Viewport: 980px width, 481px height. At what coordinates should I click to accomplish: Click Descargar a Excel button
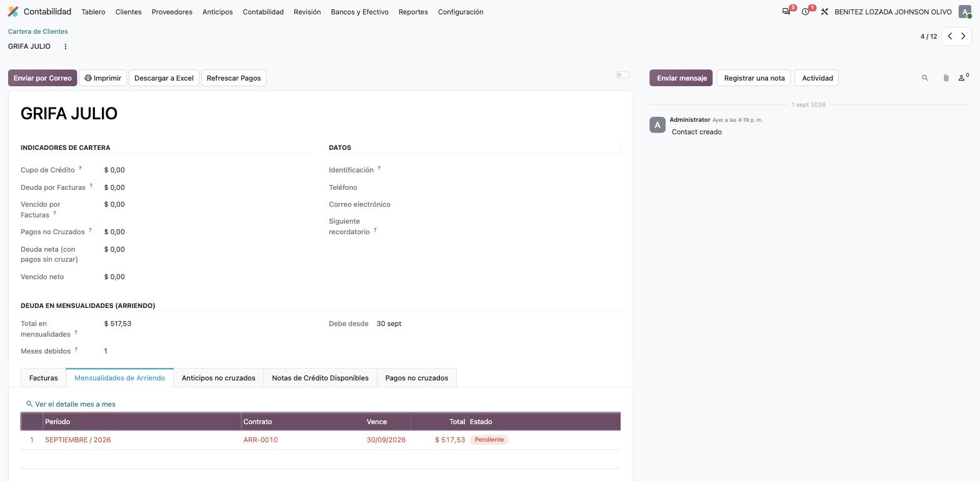pos(164,78)
